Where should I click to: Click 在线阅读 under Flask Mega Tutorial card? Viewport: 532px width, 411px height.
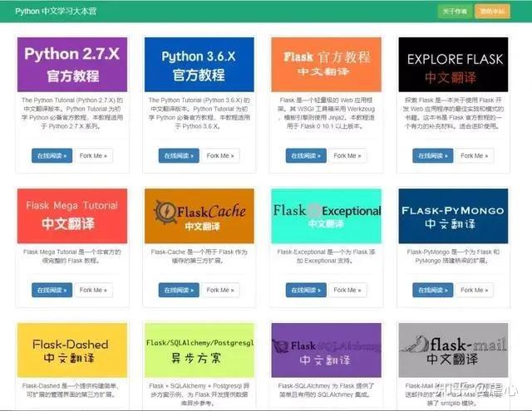(x=52, y=290)
